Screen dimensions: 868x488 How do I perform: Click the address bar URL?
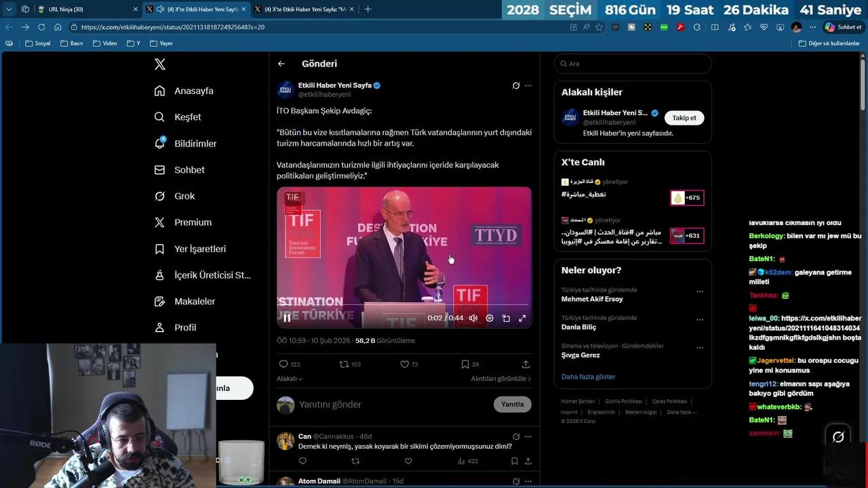click(x=172, y=27)
